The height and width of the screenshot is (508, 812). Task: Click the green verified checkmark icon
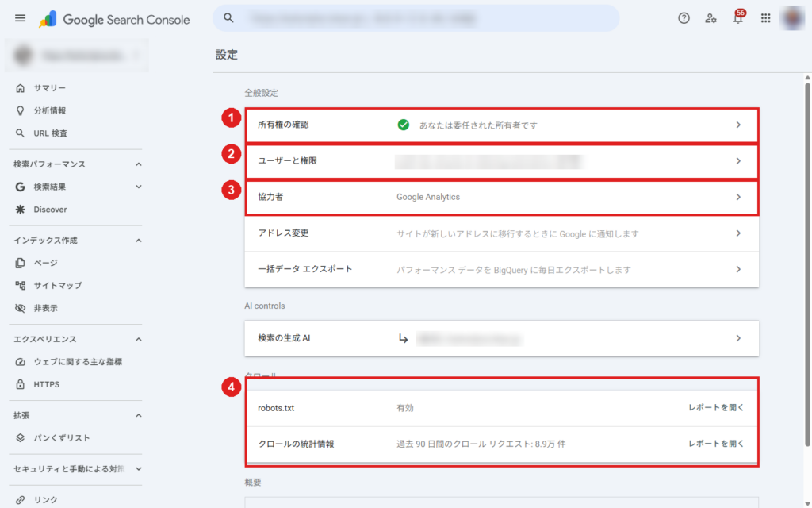[x=404, y=125]
